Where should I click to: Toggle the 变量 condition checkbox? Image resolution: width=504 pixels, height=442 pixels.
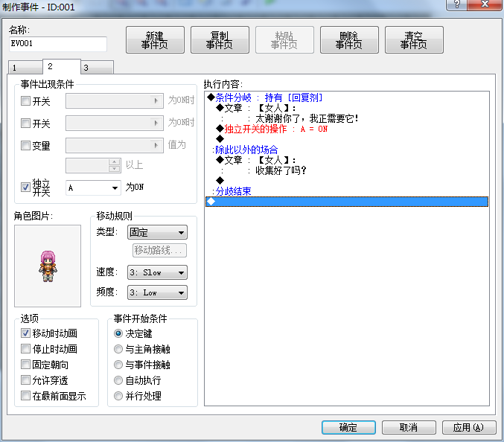coord(25,145)
